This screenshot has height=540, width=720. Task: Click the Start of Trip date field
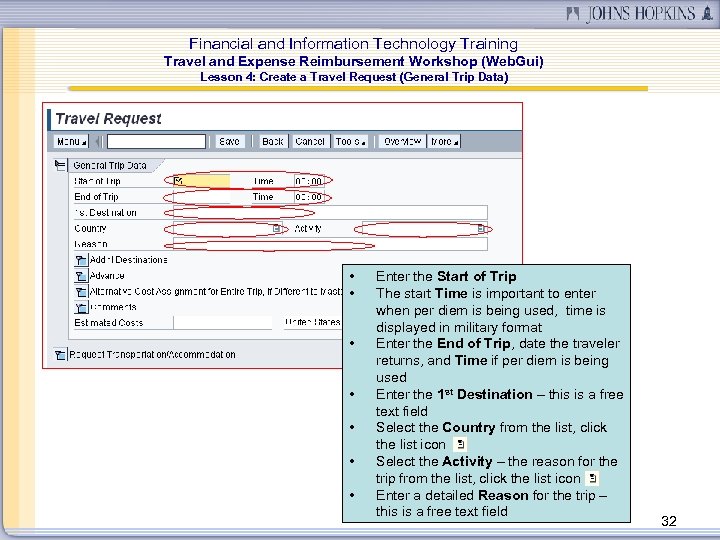coord(202,181)
